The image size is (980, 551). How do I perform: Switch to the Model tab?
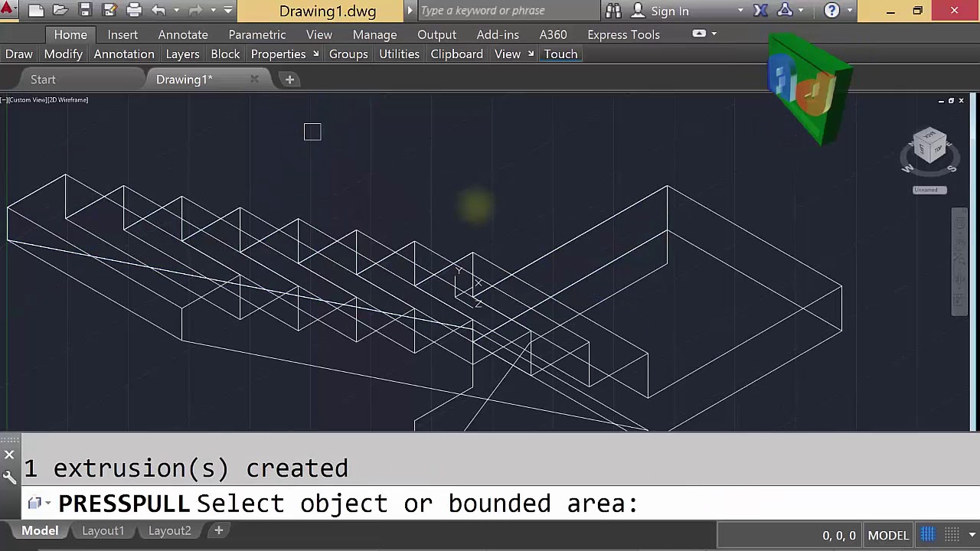[x=40, y=530]
